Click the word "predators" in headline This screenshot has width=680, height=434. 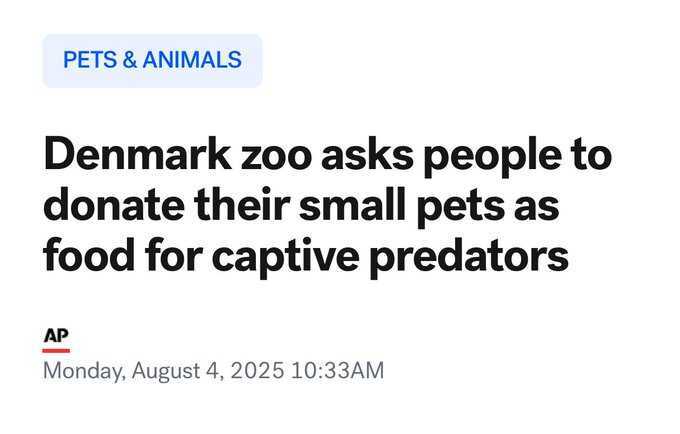point(469,257)
